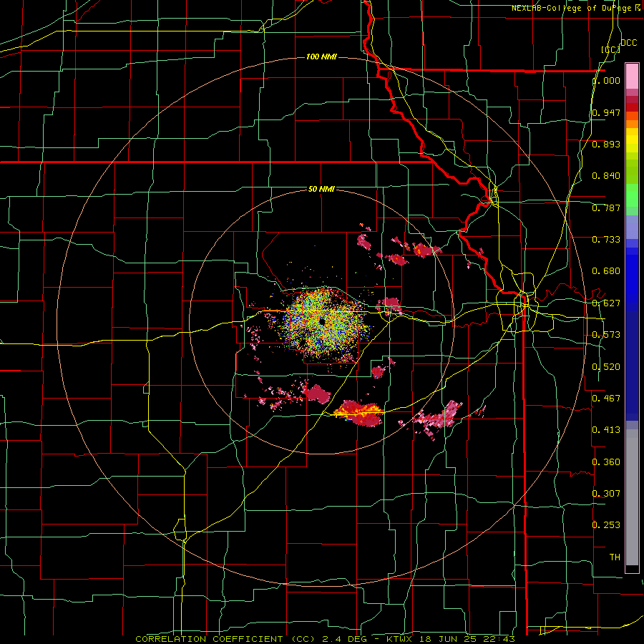Select the 0.413 legend value
This screenshot has width=644, height=644.
tap(606, 430)
